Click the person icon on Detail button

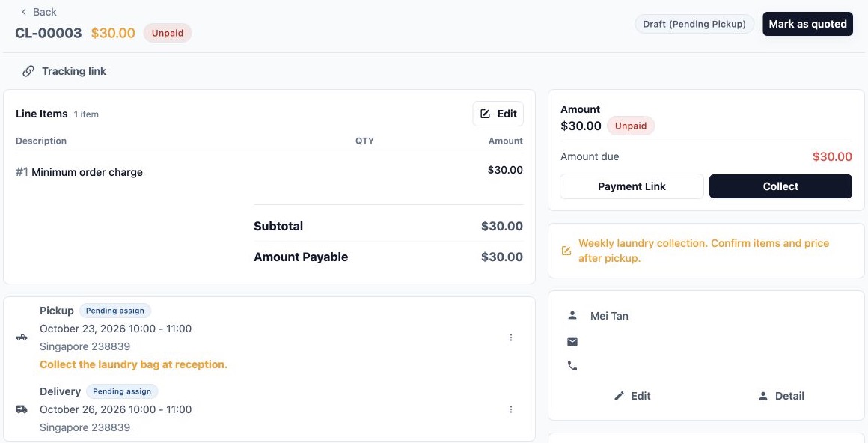[x=763, y=396]
